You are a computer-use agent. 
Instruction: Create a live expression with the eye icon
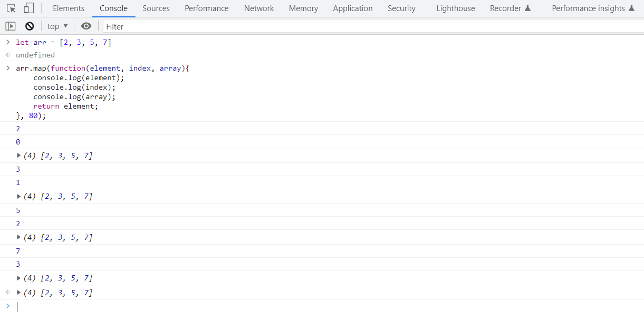click(86, 26)
